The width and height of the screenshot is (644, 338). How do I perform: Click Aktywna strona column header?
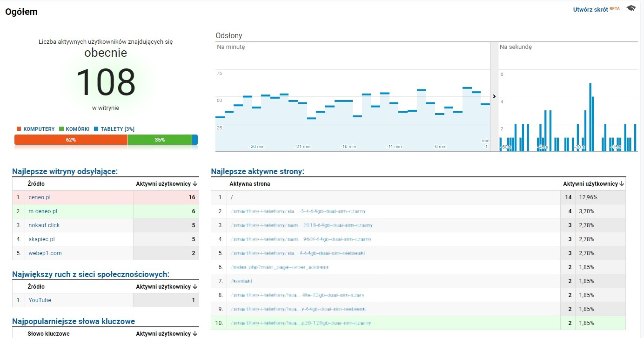(249, 184)
